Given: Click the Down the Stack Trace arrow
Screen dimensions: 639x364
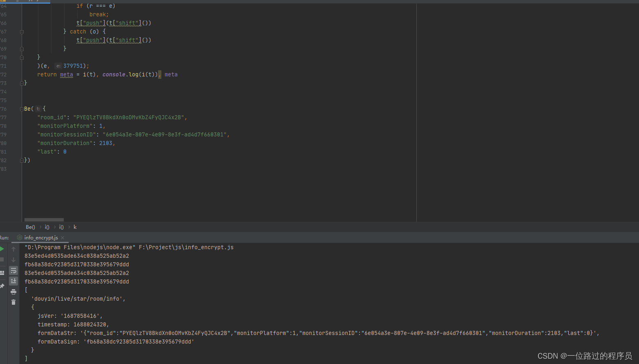Looking at the screenshot, I should point(13,260).
